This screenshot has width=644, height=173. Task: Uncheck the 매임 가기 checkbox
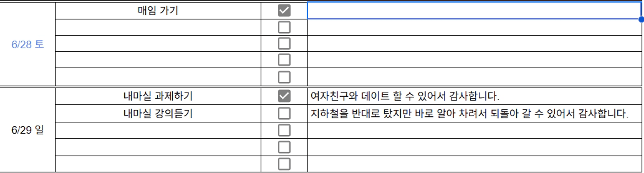(284, 11)
